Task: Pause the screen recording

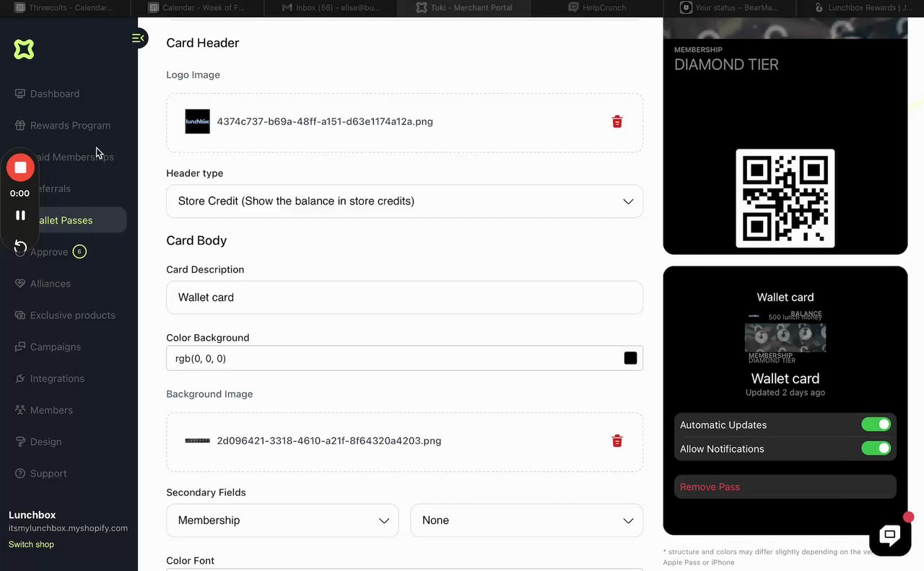Action: tap(20, 215)
